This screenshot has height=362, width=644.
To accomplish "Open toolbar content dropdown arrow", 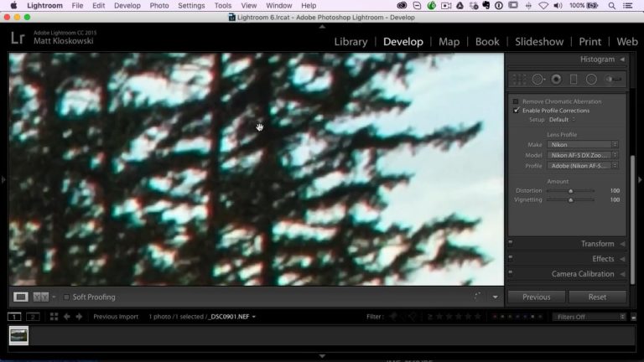I will click(x=496, y=297).
